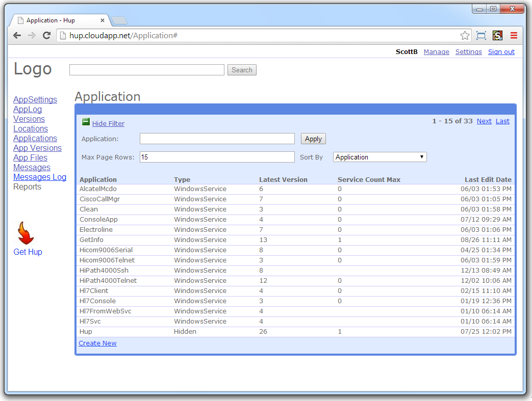The image size is (532, 401).
Task: Go to App Versions in the sidebar
Action: click(37, 148)
